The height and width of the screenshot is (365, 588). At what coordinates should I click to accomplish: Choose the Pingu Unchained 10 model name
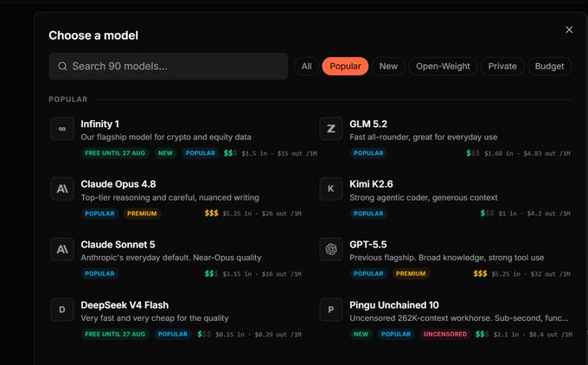click(394, 305)
